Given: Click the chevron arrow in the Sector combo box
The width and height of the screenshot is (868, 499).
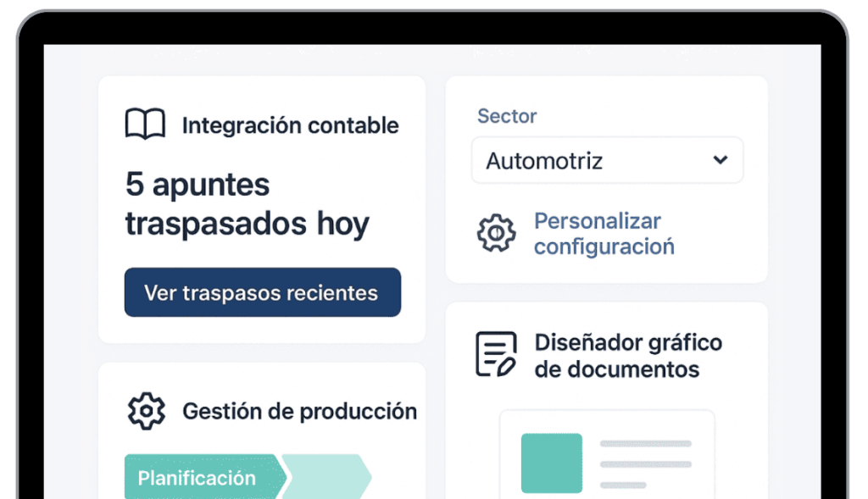Looking at the screenshot, I should click(x=721, y=160).
